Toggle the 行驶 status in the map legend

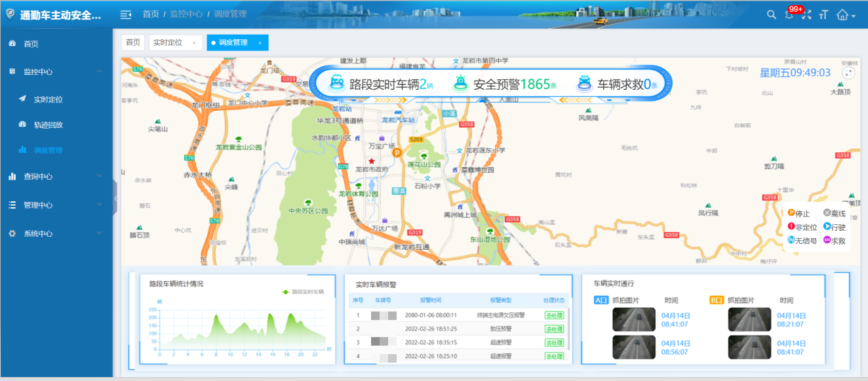tap(835, 226)
